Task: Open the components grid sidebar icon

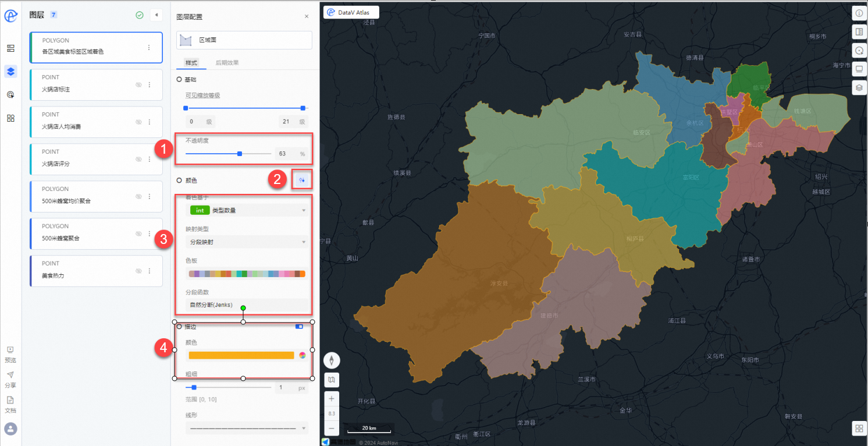Action: point(10,118)
